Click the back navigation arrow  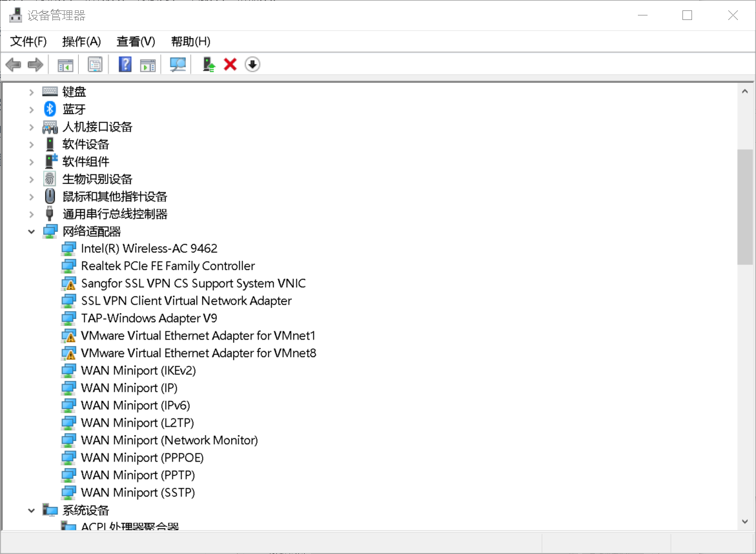click(14, 64)
